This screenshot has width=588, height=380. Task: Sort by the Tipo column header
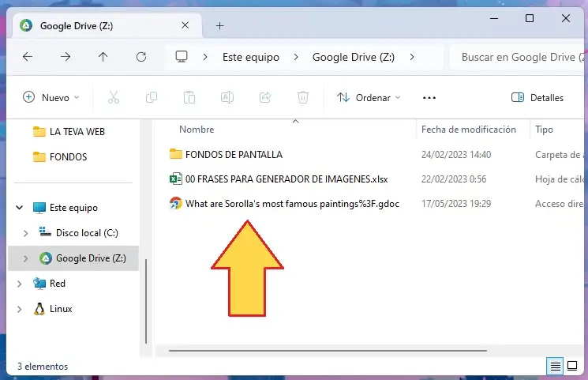click(544, 130)
